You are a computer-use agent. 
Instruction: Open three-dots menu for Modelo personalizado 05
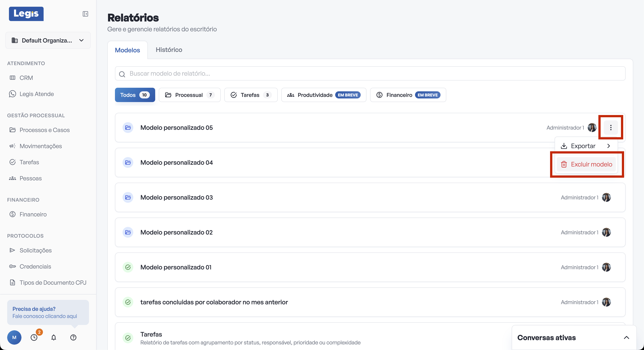point(610,128)
